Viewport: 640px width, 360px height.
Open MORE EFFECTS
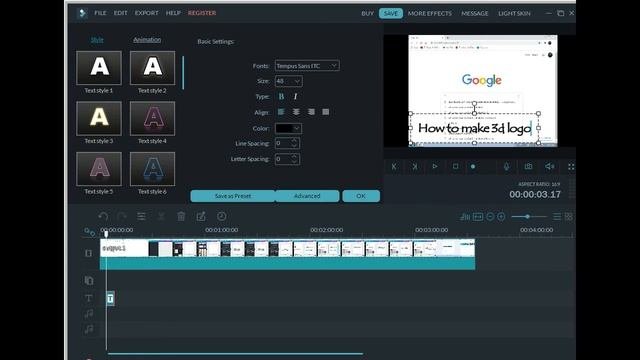[430, 13]
